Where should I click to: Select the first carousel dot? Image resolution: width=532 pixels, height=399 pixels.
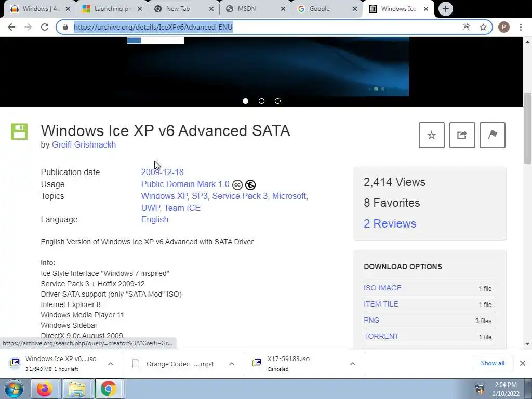point(245,101)
